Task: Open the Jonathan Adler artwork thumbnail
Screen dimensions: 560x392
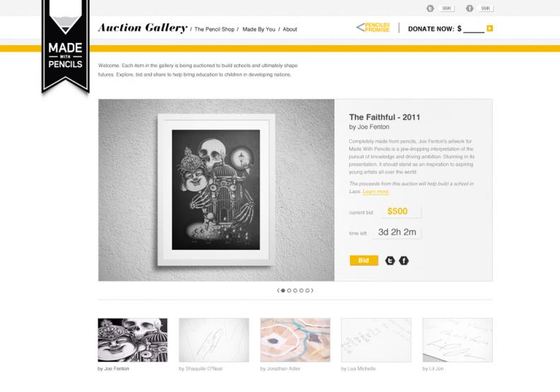Action: [x=296, y=340]
